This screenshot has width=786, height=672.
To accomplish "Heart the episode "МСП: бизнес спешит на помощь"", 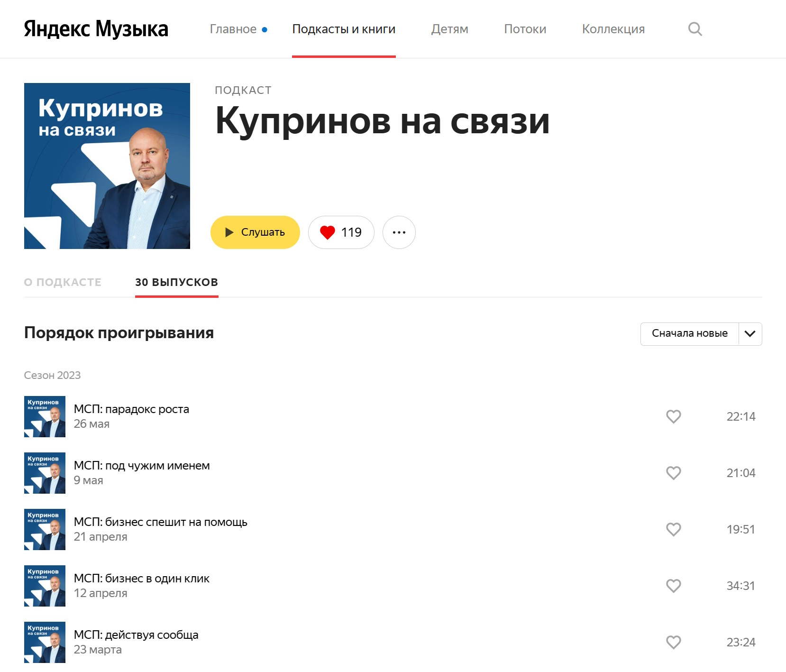I will pos(673,529).
